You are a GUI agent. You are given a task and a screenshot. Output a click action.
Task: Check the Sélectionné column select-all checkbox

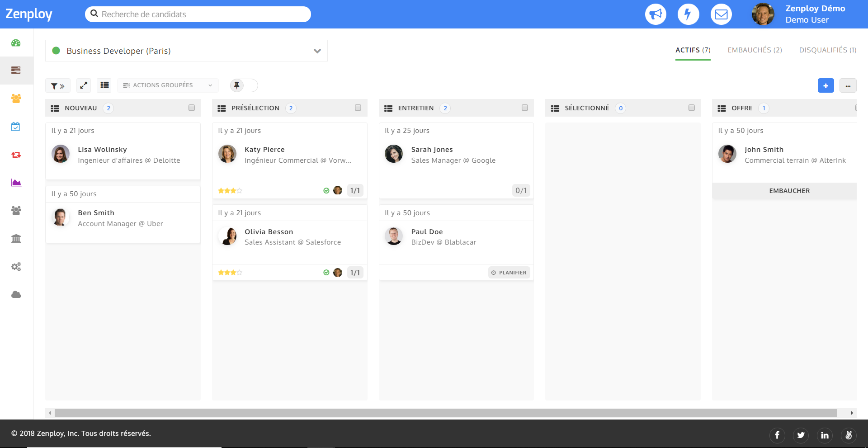(x=692, y=108)
